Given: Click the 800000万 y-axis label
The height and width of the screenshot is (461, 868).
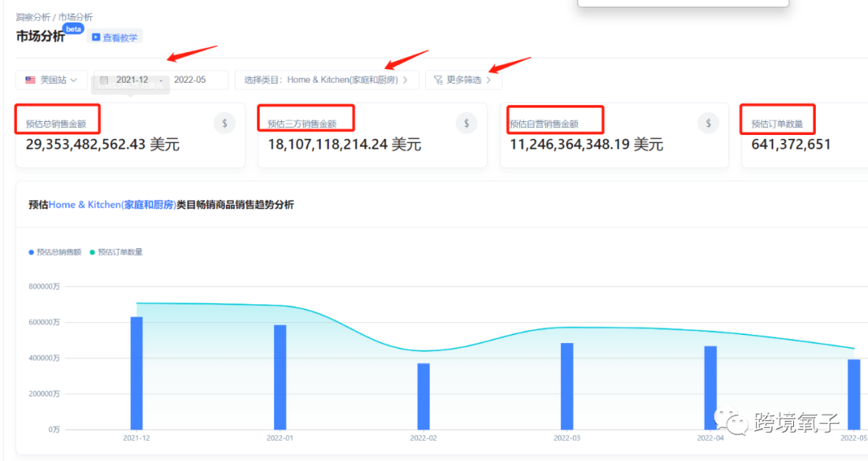Looking at the screenshot, I should tap(44, 287).
